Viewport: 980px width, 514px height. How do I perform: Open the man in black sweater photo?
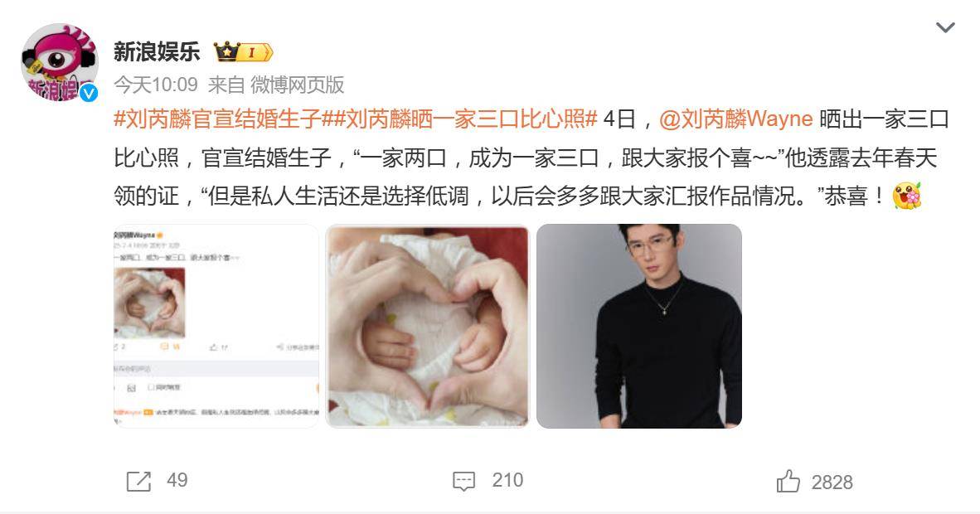[x=638, y=326]
